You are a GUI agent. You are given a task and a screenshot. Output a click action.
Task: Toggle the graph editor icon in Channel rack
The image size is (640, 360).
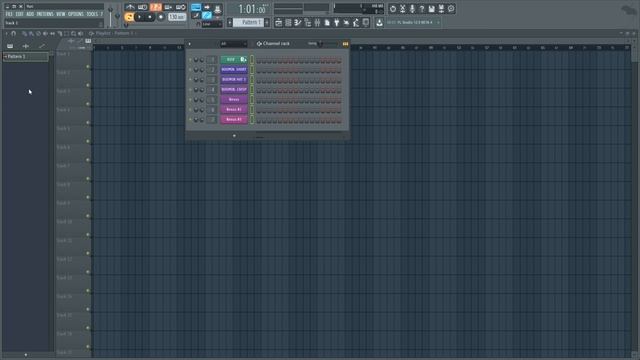tap(345, 44)
